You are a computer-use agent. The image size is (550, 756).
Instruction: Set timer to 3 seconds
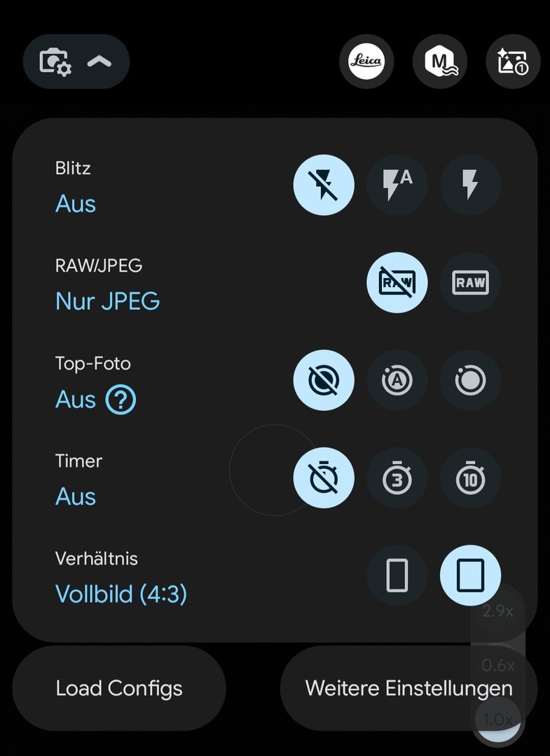point(397,479)
